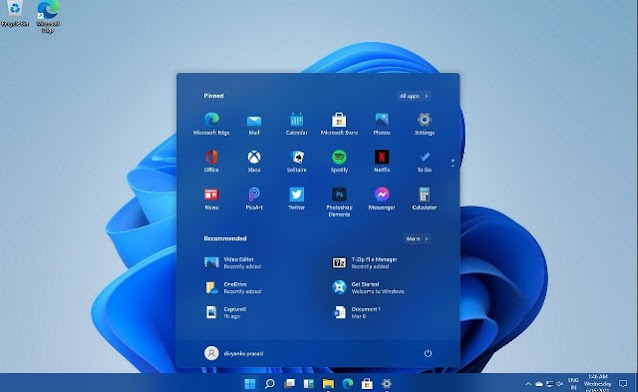This screenshot has width=638, height=392.
Task: Open the News app
Action: pos(211,199)
